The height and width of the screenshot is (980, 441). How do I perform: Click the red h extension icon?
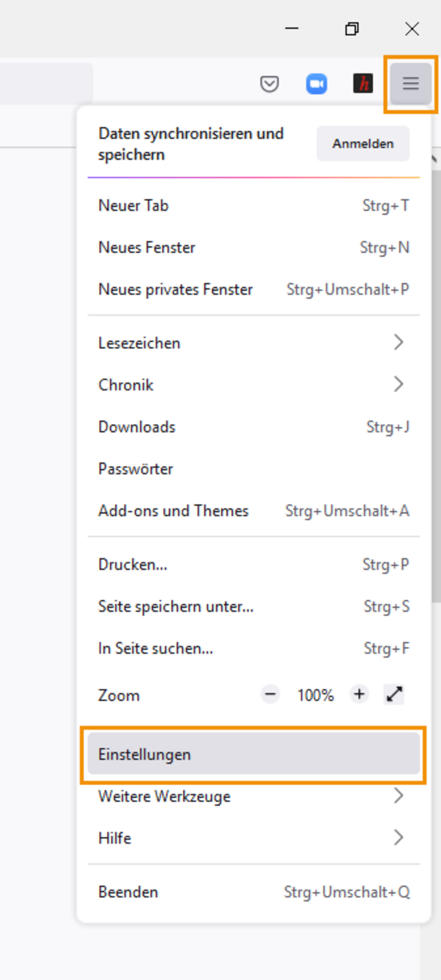[x=363, y=84]
